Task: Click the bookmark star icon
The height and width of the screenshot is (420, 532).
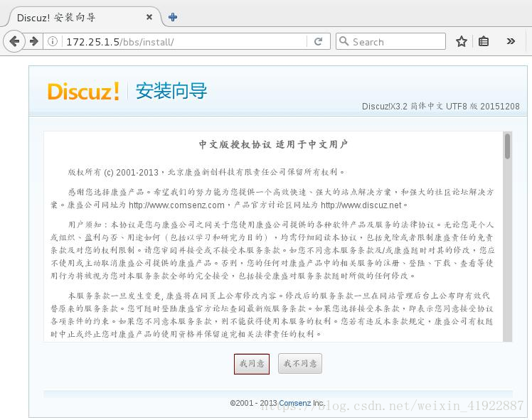Action: (462, 41)
